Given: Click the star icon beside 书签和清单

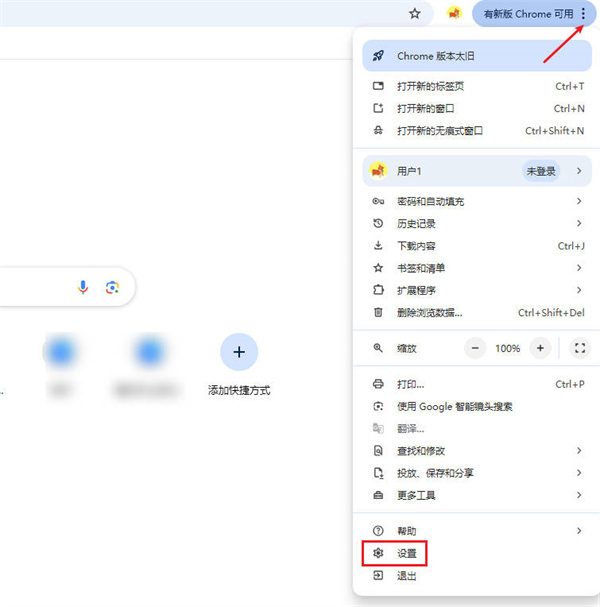Looking at the screenshot, I should click(x=378, y=268).
